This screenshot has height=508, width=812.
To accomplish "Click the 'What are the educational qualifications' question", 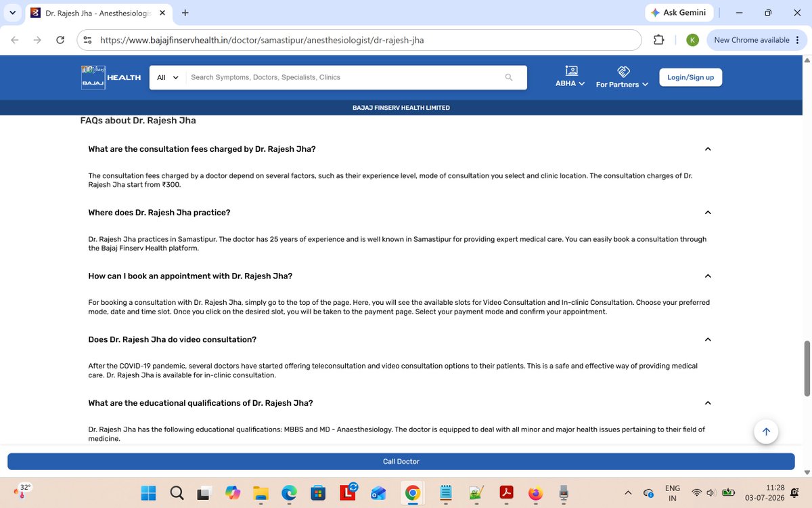I will (200, 403).
